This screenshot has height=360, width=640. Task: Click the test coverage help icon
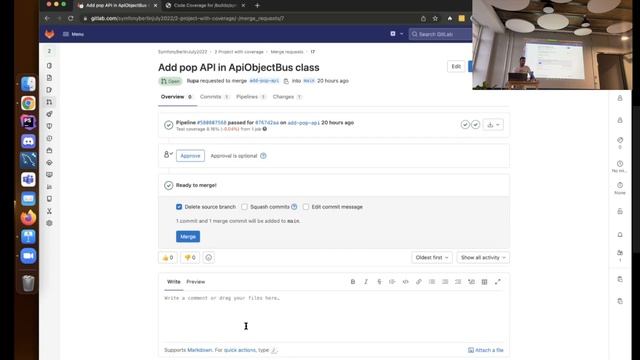pos(265,129)
